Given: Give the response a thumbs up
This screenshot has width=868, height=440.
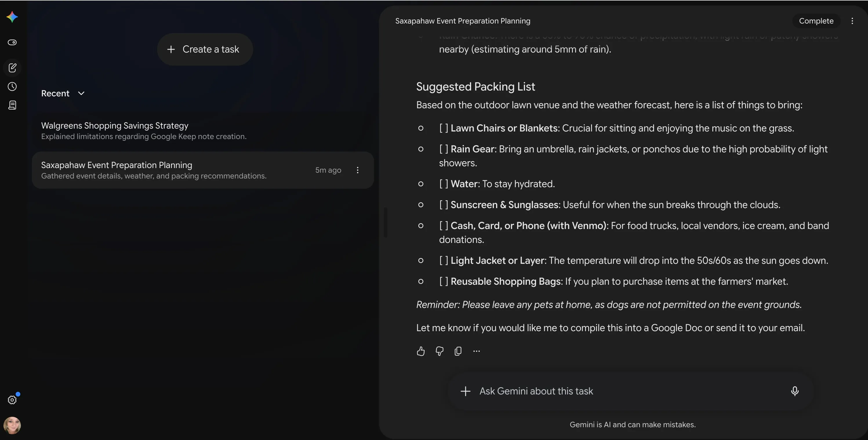Looking at the screenshot, I should click(421, 351).
